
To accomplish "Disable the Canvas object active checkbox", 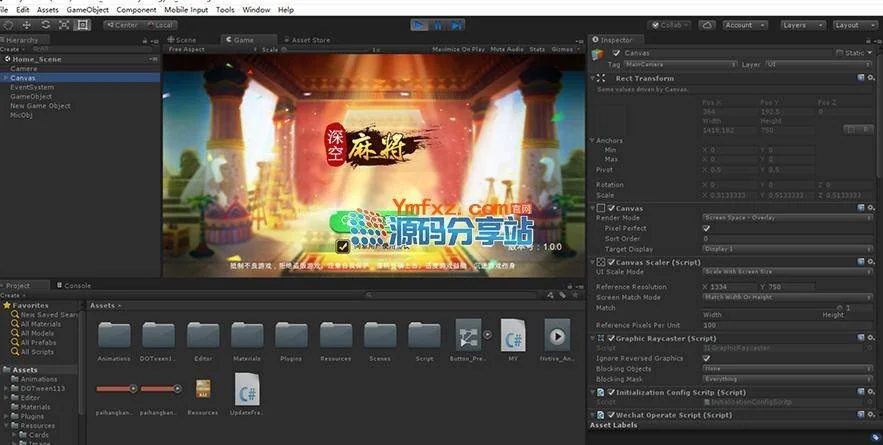I will pos(616,53).
